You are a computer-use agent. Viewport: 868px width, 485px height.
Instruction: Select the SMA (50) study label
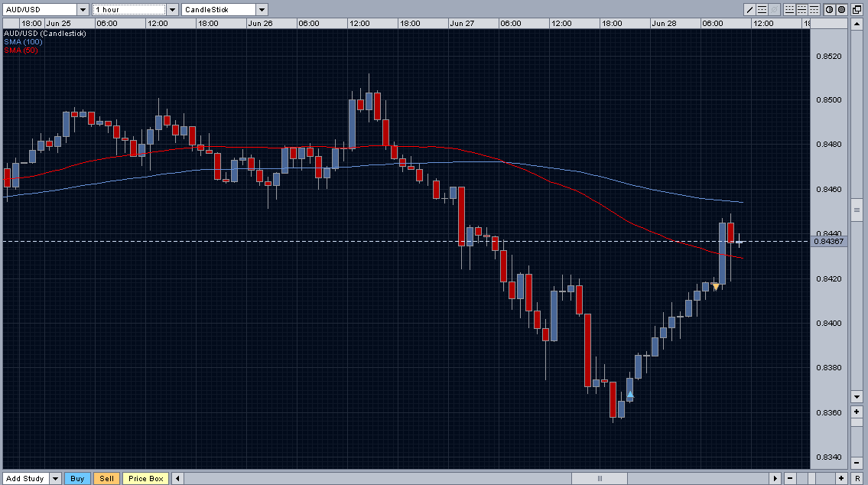pyautogui.click(x=21, y=50)
